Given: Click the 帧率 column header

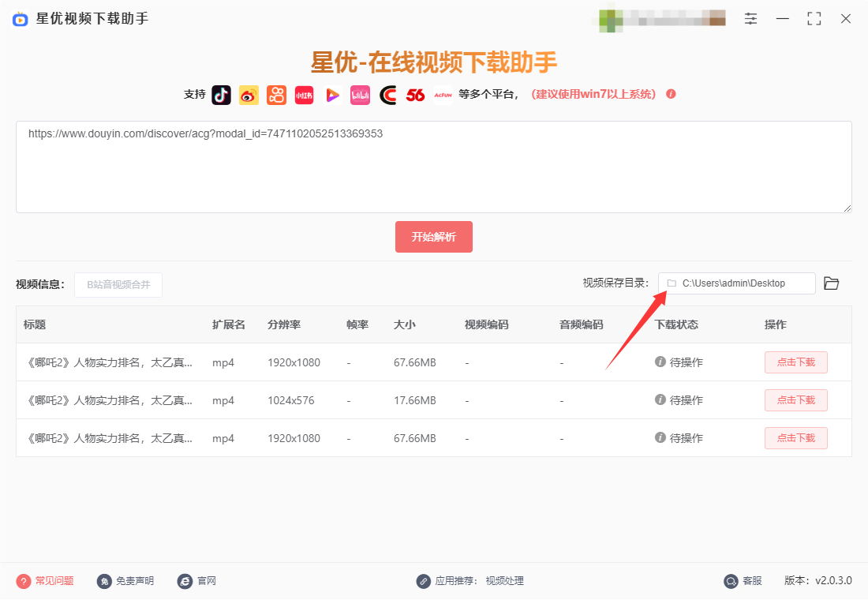Looking at the screenshot, I should [x=357, y=324].
